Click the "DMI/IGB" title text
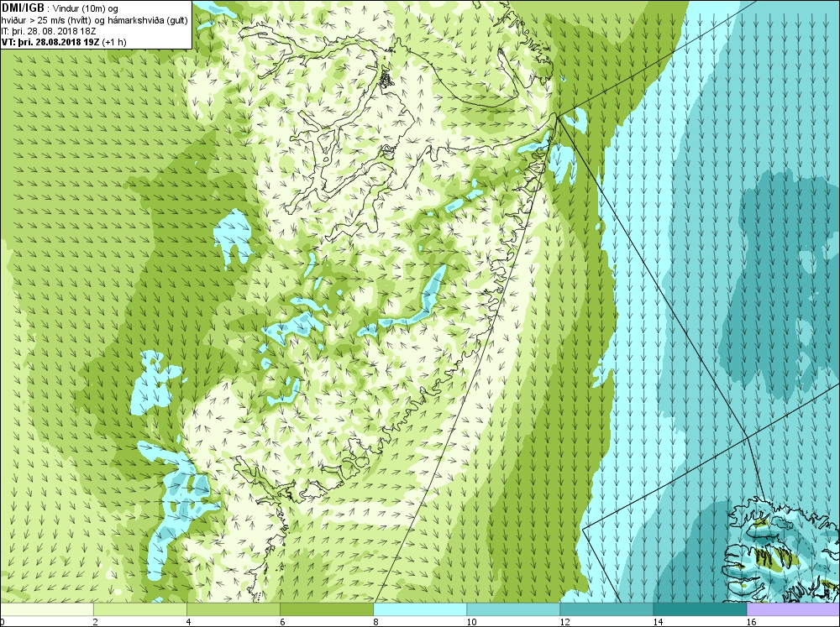Screen dimensions: 840x627 (x=23, y=8)
